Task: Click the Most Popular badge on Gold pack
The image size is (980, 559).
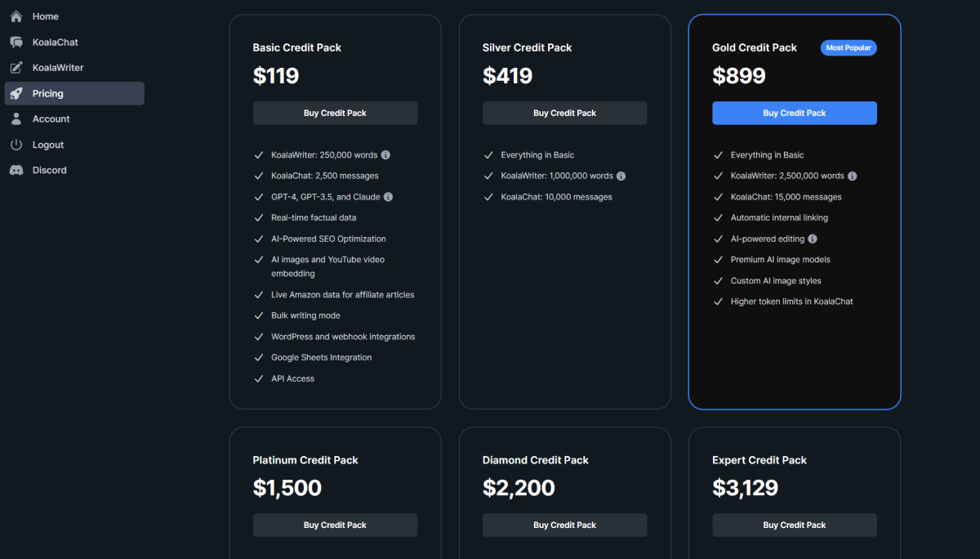Action: point(848,47)
